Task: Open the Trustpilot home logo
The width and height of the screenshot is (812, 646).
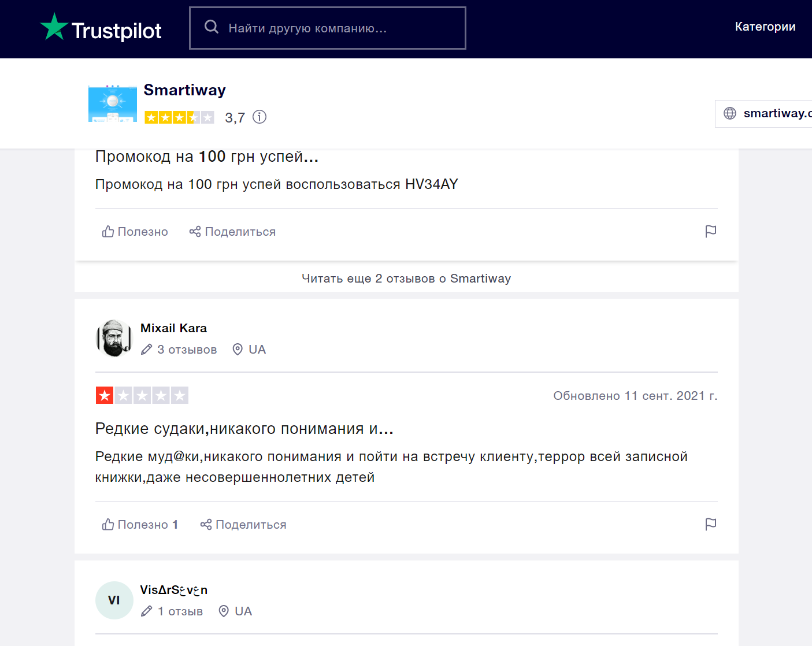Action: point(101,28)
